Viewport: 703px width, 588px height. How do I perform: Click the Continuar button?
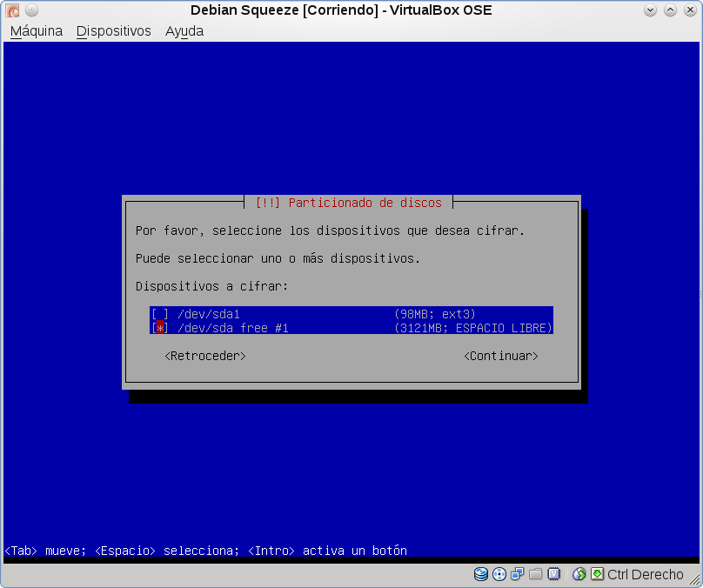point(501,356)
